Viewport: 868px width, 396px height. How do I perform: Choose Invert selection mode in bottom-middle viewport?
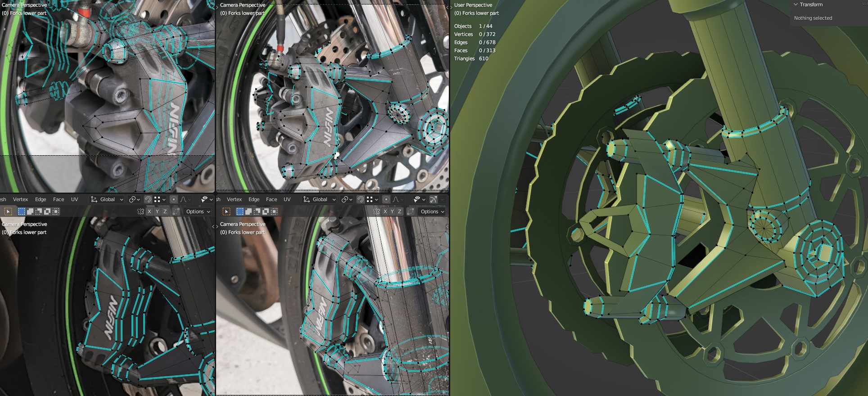(x=266, y=211)
